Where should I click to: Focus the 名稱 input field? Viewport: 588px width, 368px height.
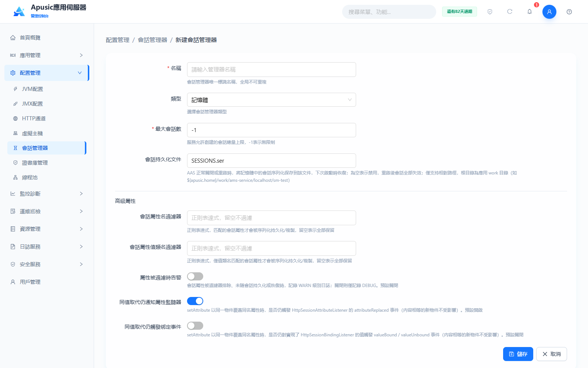tap(272, 70)
